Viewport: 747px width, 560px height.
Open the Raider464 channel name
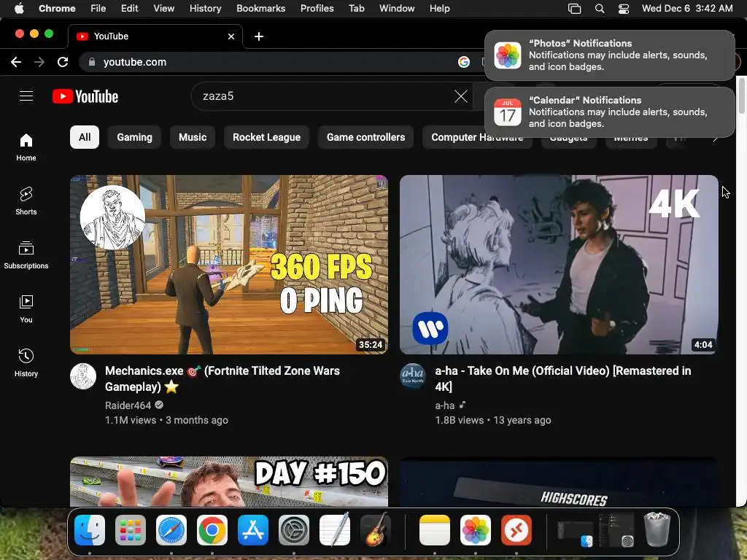tap(128, 405)
